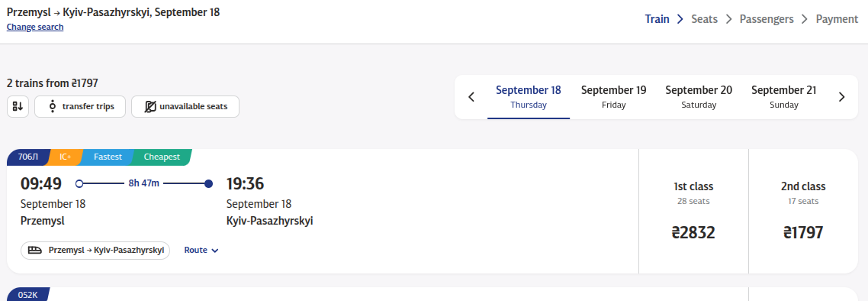Go to next dates with right arrow
Screen dimensions: 868x301
coord(841,97)
